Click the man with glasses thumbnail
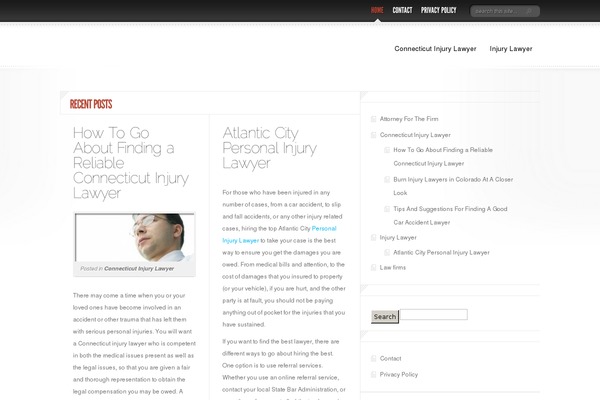600x400 pixels. pos(135,237)
